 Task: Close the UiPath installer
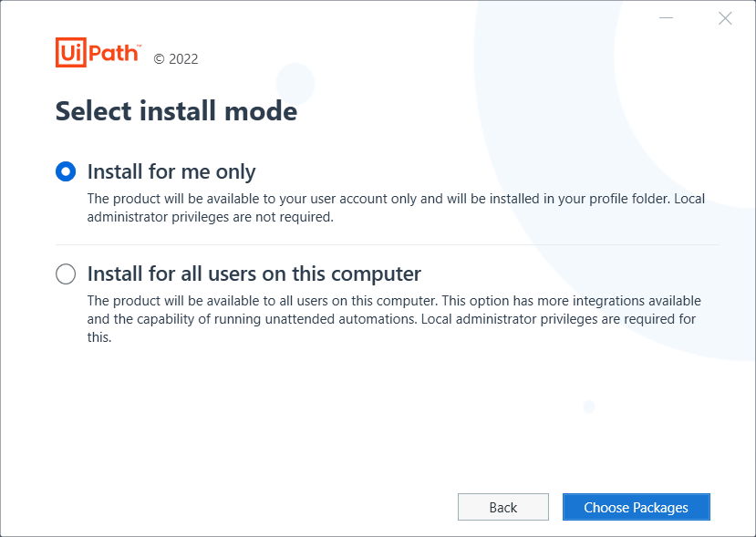[x=725, y=17]
